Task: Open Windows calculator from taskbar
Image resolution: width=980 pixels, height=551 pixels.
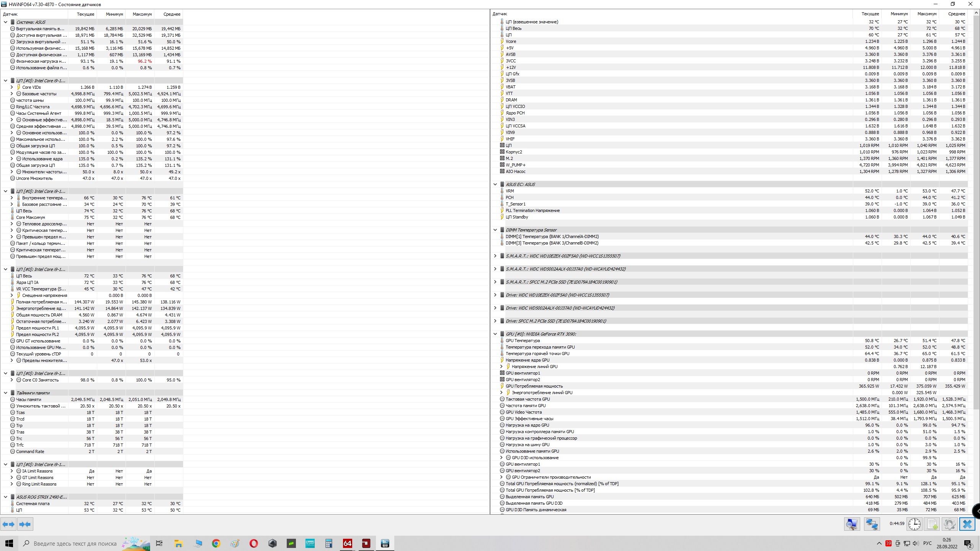Action: tap(328, 543)
